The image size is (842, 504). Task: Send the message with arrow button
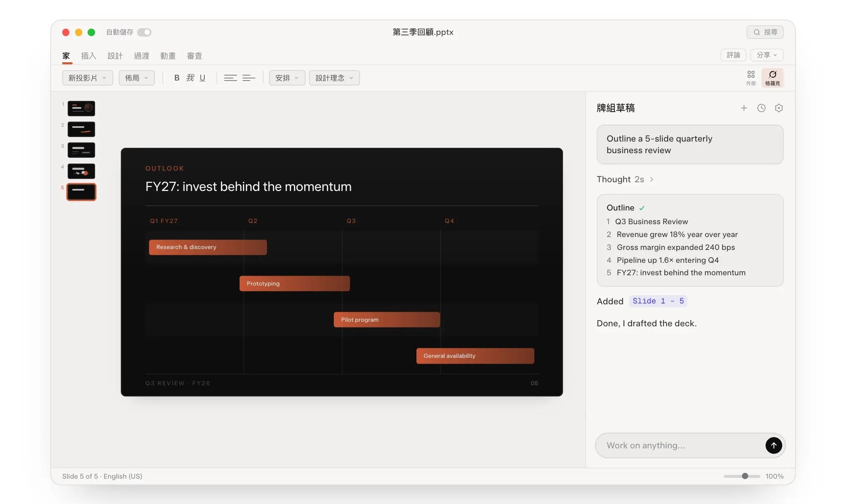[x=773, y=445]
